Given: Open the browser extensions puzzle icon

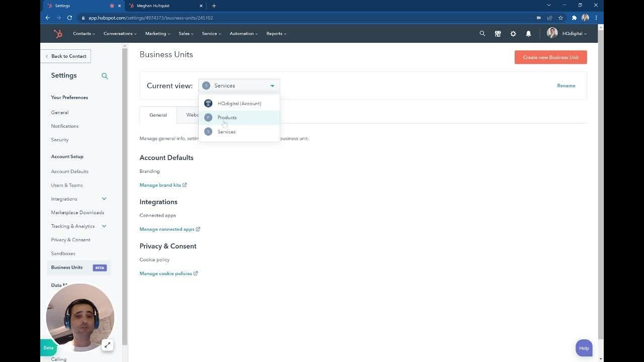Looking at the screenshot, I should click(x=574, y=18).
